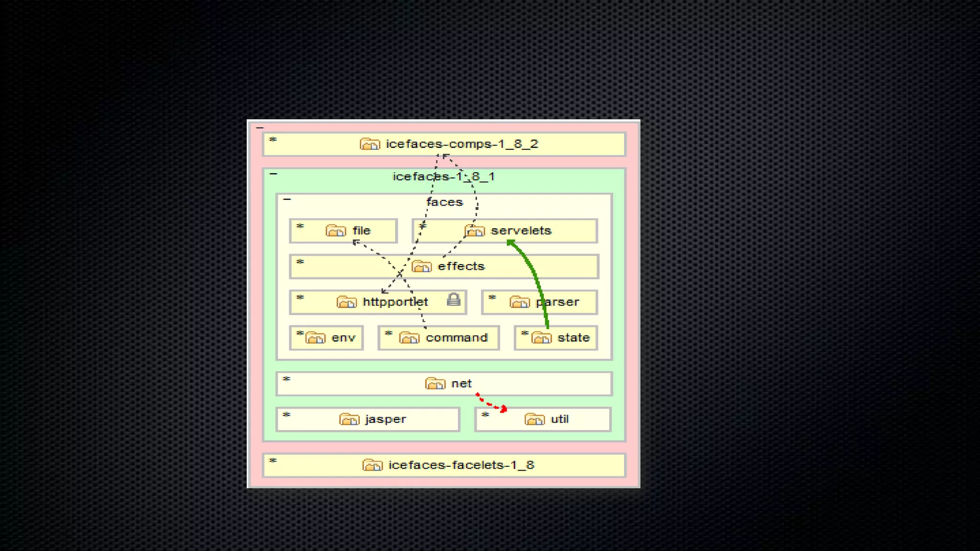The width and height of the screenshot is (980, 551).
Task: Click the net package folder icon
Action: [x=435, y=384]
